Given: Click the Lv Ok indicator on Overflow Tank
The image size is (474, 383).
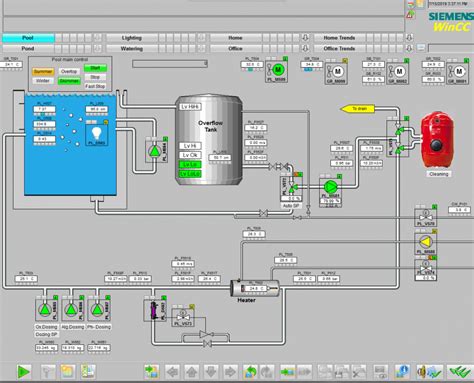Looking at the screenshot, I should (x=190, y=155).
